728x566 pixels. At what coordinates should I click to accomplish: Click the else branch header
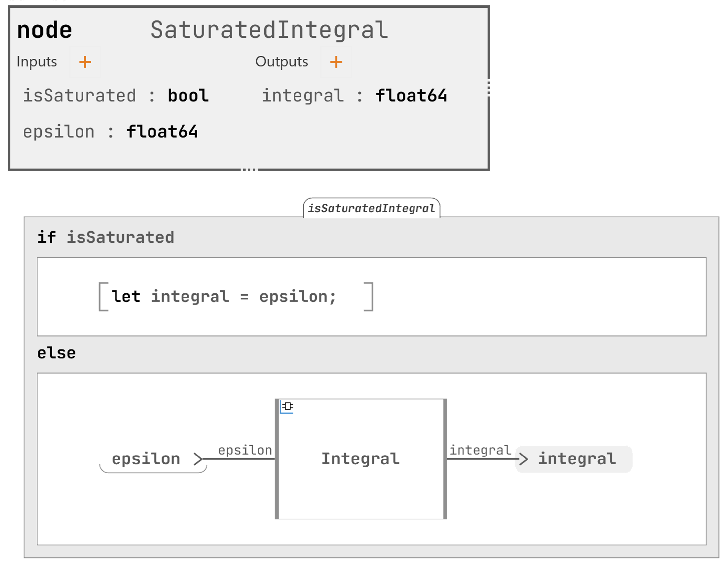coord(56,353)
